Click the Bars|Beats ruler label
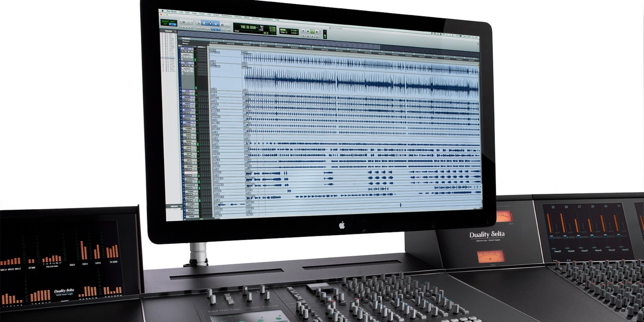The image size is (644, 322). (x=186, y=39)
